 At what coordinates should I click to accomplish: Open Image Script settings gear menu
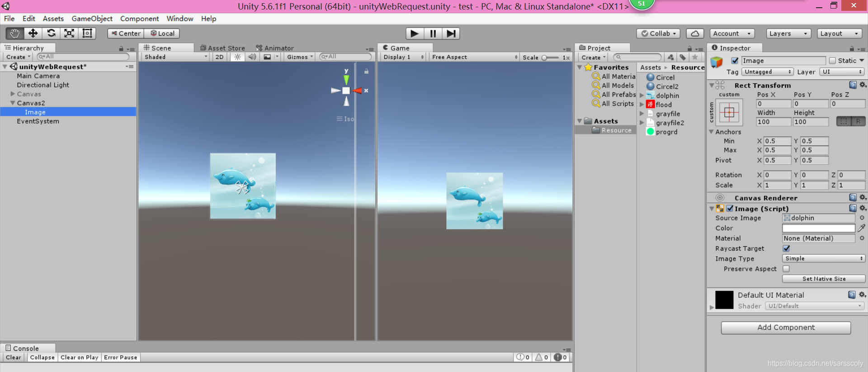pyautogui.click(x=863, y=208)
